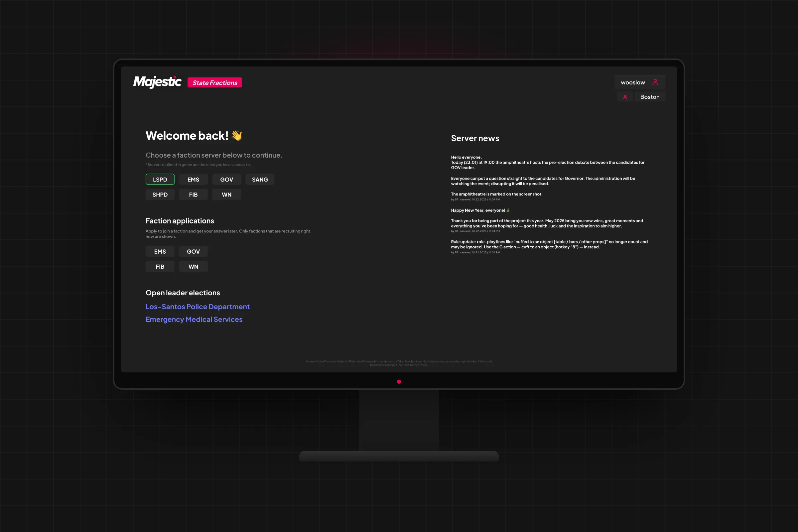
Task: Click the waving hand emoji
Action: point(237,136)
